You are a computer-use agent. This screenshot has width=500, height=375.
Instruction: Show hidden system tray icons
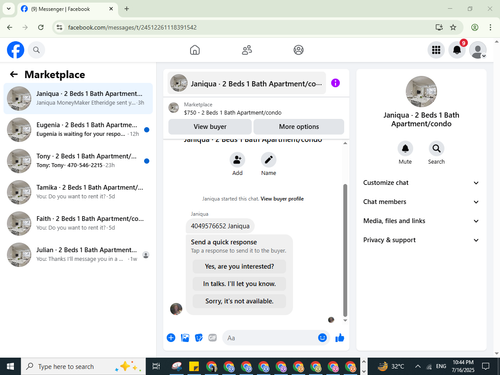(x=417, y=366)
